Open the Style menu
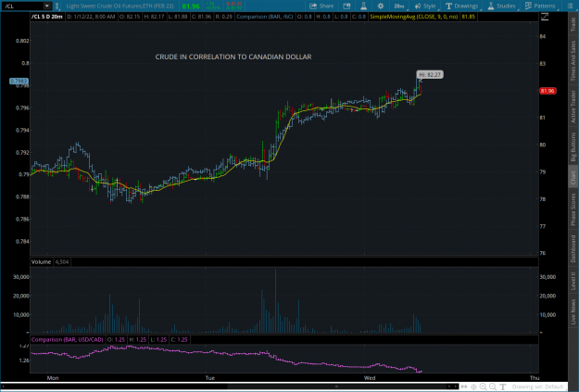Viewport: 579px width, 392px height. [425, 6]
